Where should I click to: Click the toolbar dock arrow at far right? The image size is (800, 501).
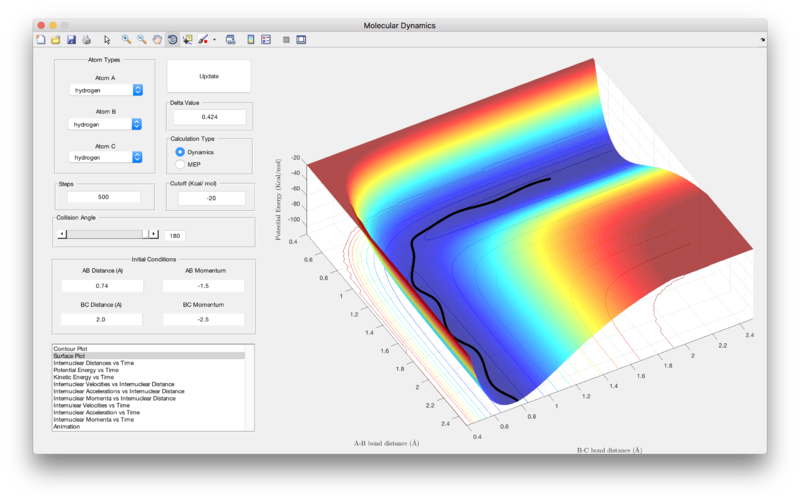pyautogui.click(x=763, y=39)
